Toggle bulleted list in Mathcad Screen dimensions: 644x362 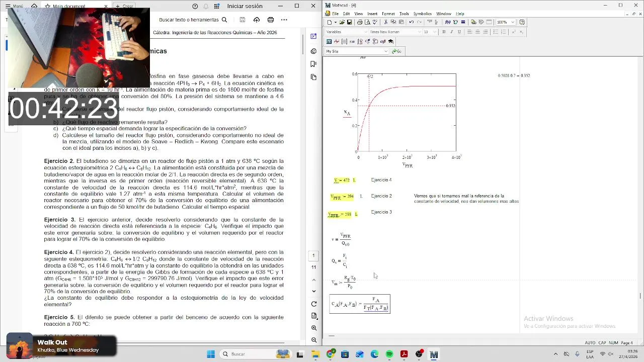(496, 32)
